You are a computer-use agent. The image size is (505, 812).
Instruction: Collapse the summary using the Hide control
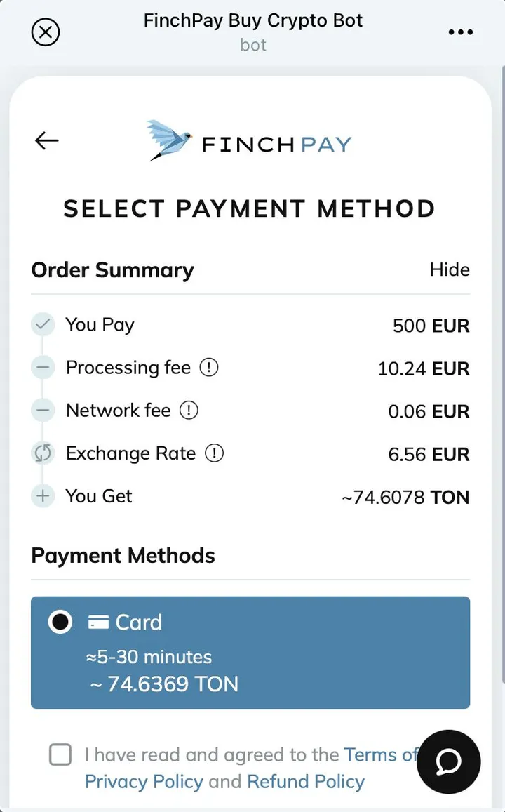[450, 269]
